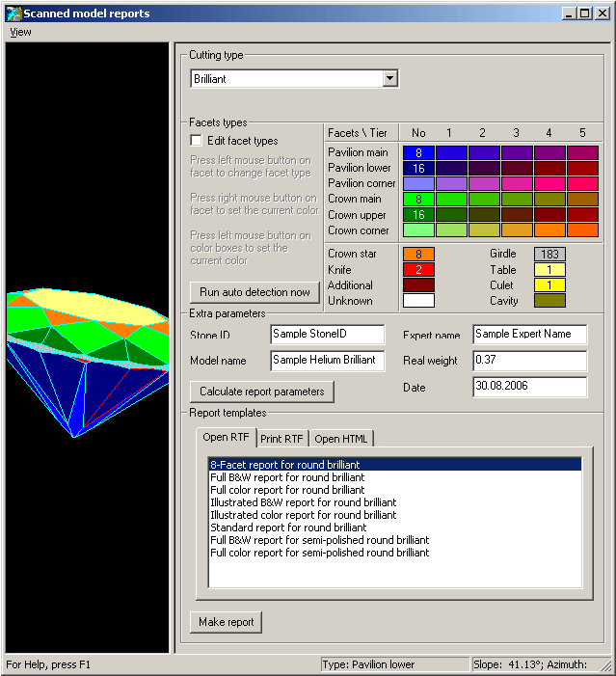The height and width of the screenshot is (676, 616).
Task: Open the View menu
Action: 20,32
